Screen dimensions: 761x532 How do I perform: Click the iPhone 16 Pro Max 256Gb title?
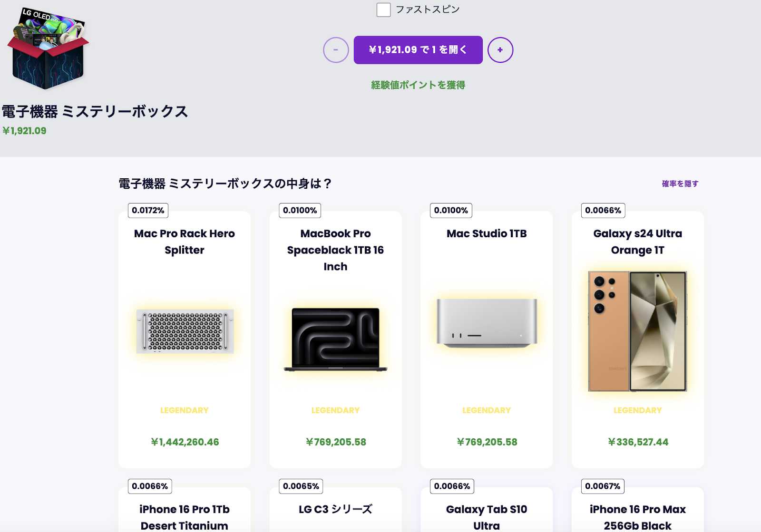point(638,517)
